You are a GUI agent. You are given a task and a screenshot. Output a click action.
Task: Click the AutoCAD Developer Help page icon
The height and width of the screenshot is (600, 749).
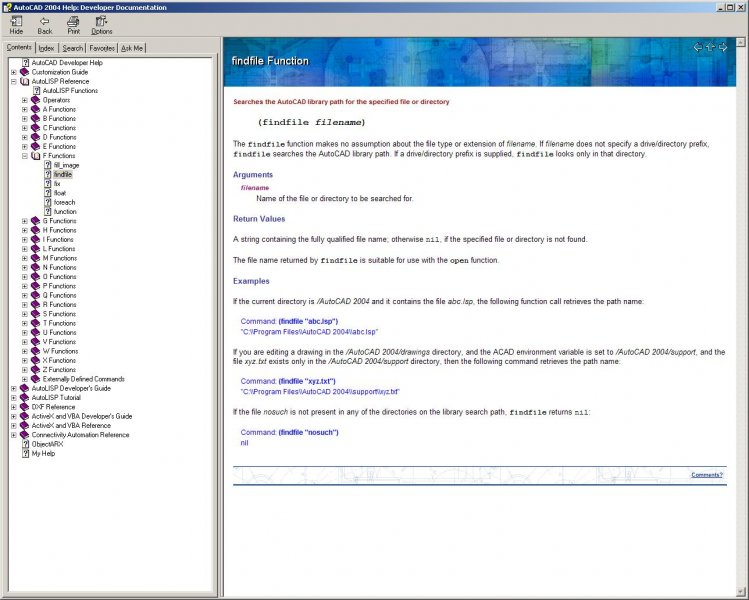[x=26, y=63]
